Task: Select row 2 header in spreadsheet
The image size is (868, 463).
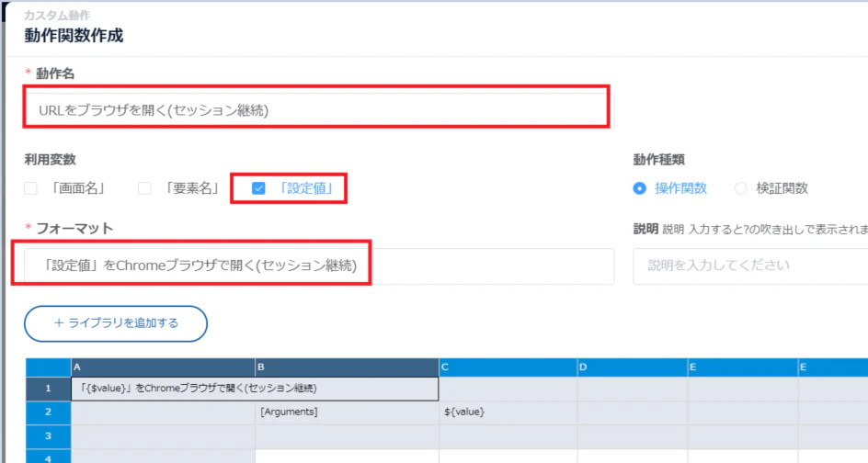Action: pos(48,412)
